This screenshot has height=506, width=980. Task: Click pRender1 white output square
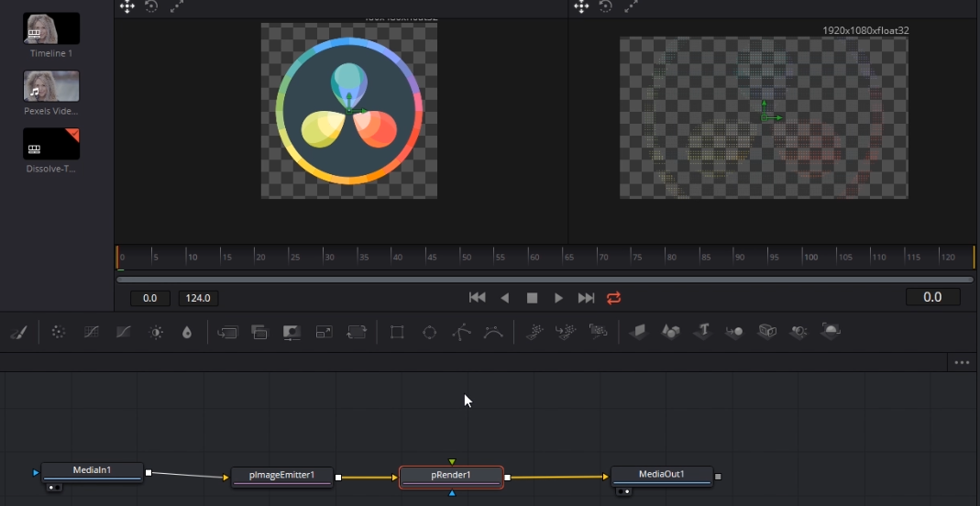(508, 478)
